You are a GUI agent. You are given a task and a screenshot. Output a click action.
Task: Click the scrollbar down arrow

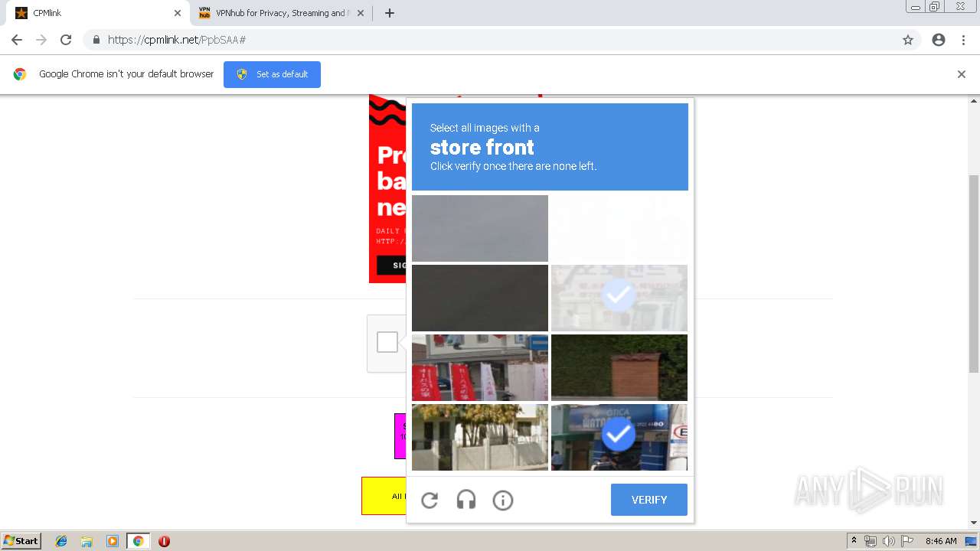[x=974, y=523]
